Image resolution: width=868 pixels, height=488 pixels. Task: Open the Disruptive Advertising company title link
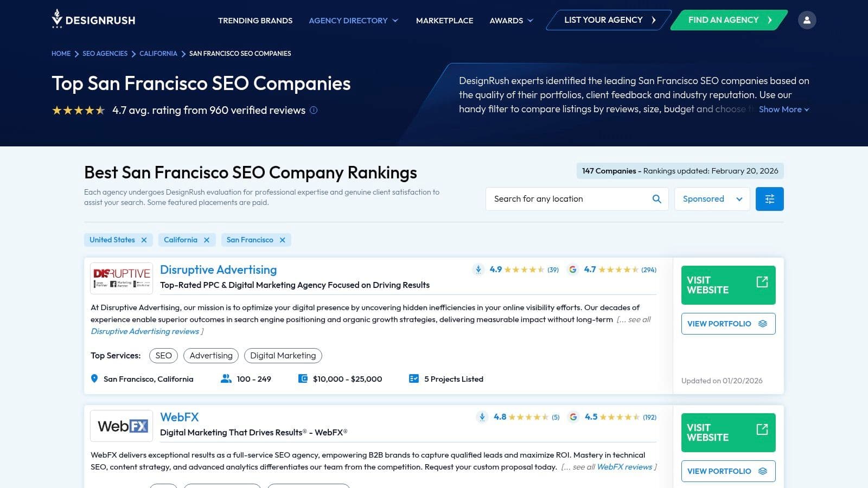[x=218, y=269]
